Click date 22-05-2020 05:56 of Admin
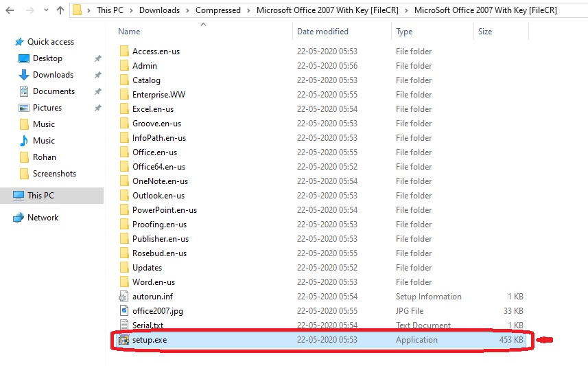This screenshot has width=588, height=366. point(327,66)
